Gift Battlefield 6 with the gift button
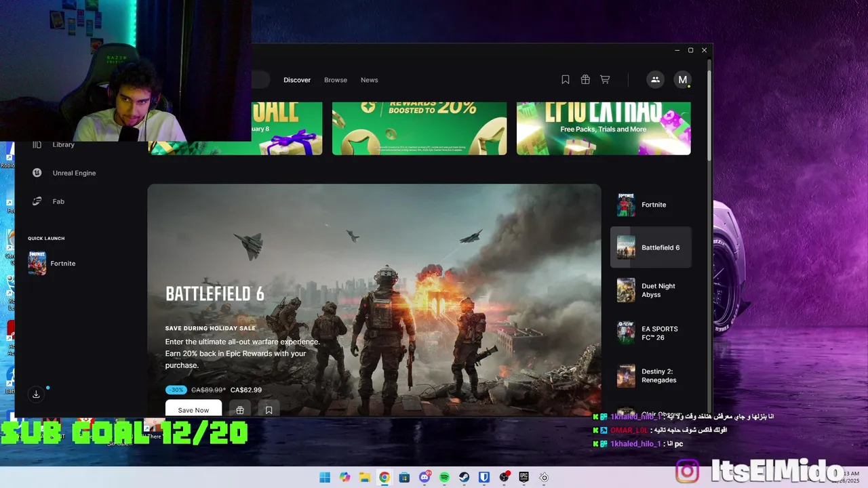Image resolution: width=868 pixels, height=488 pixels. tap(240, 409)
